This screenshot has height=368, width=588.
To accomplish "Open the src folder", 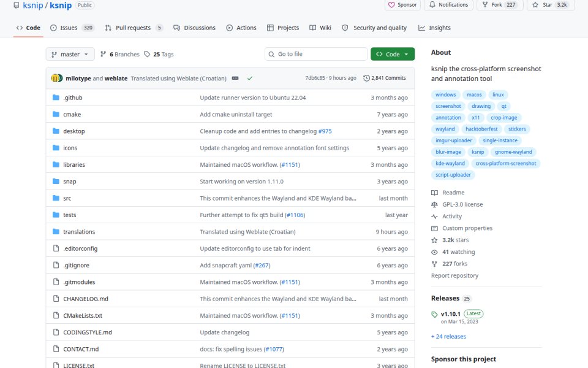I will click(x=67, y=198).
